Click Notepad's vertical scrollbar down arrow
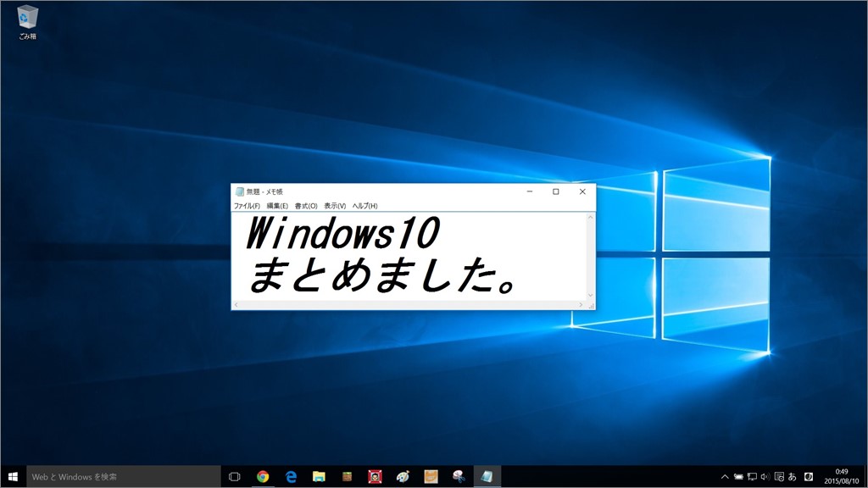Image resolution: width=868 pixels, height=488 pixels. 591,297
